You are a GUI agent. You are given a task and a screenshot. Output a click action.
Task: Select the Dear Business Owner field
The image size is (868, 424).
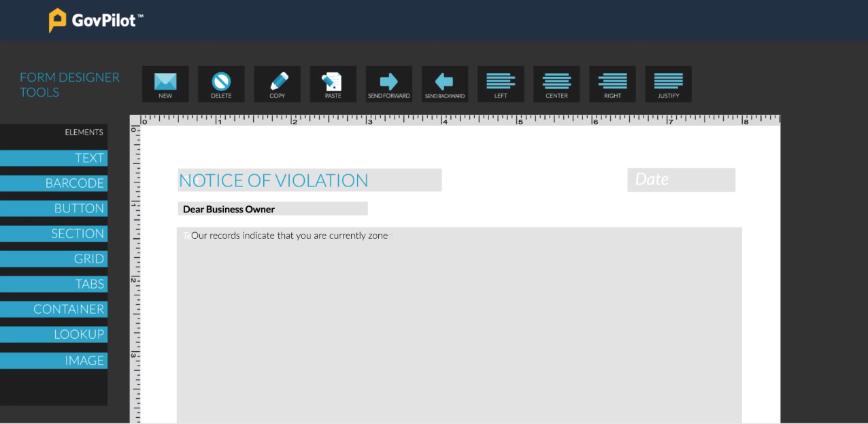pyautogui.click(x=273, y=209)
